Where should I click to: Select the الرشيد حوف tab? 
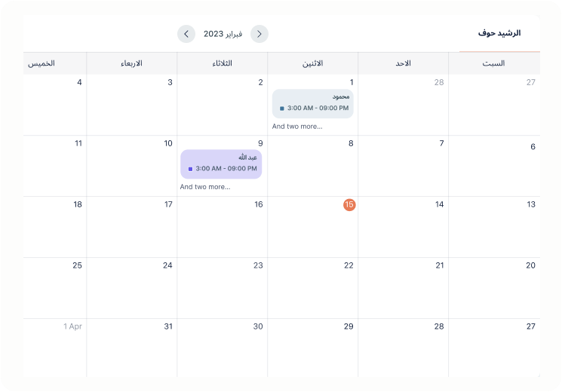499,33
